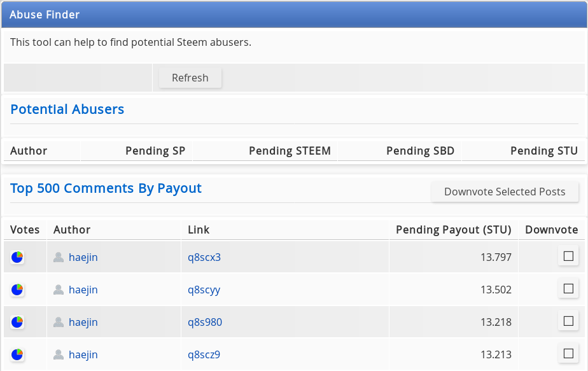This screenshot has height=371, width=588.
Task: Click the Refresh button
Action: click(x=190, y=78)
